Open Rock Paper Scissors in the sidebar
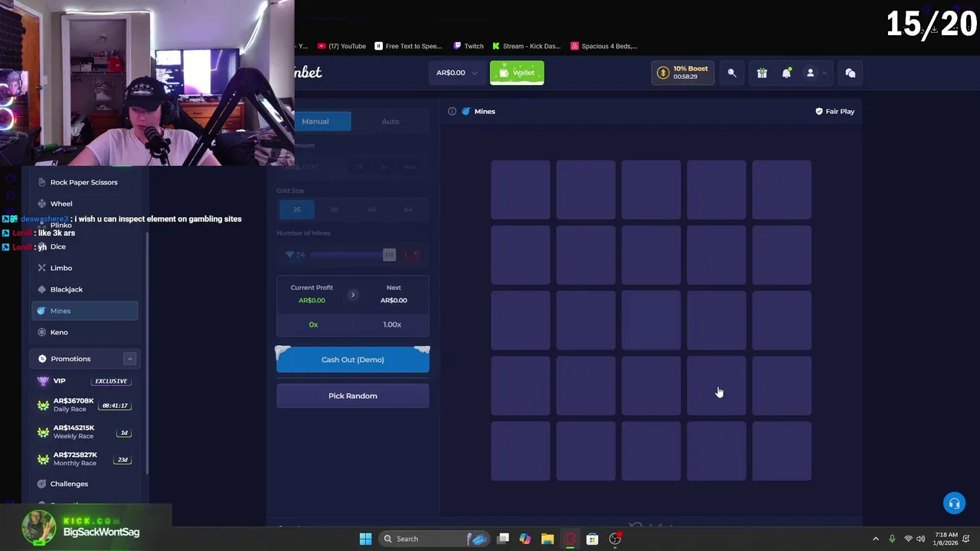The width and height of the screenshot is (980, 551). pos(83,182)
